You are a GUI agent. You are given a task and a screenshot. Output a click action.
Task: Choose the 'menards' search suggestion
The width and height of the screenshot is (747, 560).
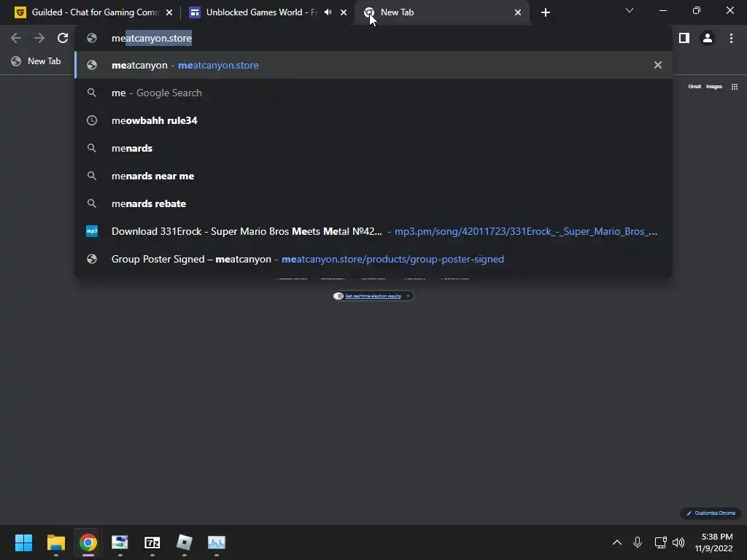(x=373, y=148)
